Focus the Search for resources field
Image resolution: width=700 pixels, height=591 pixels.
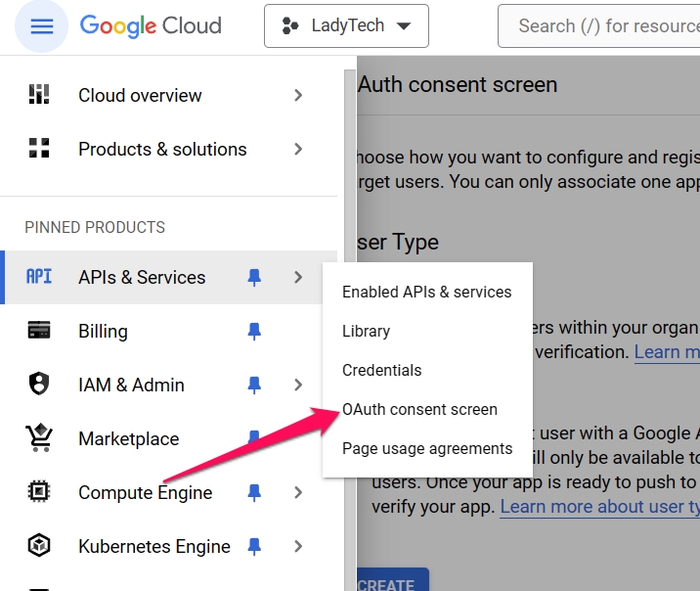click(599, 25)
